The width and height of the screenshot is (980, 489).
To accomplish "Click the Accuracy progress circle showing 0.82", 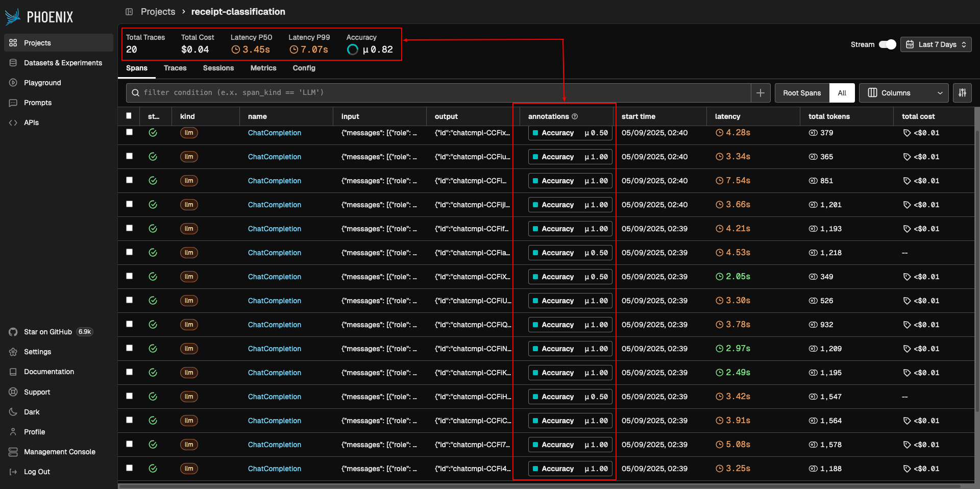I will [x=353, y=49].
